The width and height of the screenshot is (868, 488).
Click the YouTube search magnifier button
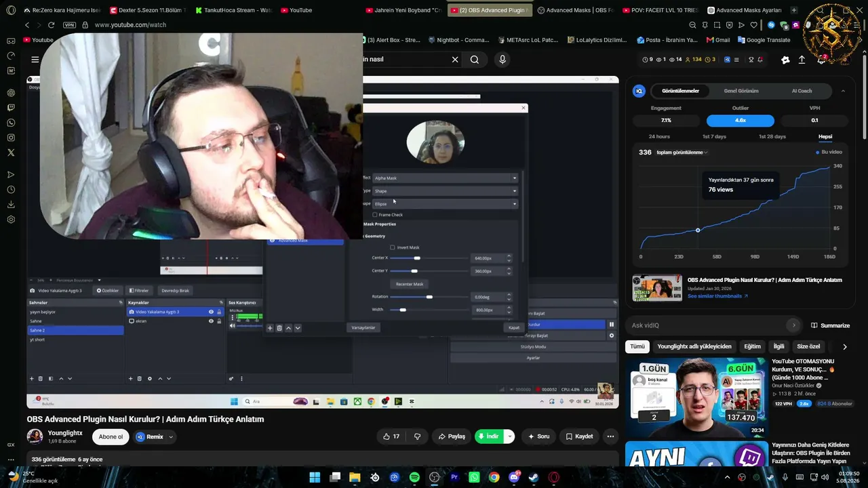pos(475,60)
